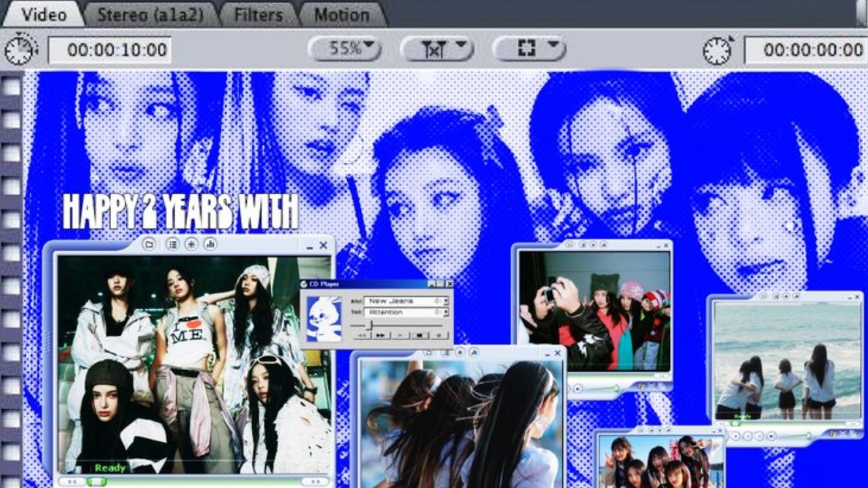
Task: Open folder icon in the large player window
Action: click(x=150, y=244)
